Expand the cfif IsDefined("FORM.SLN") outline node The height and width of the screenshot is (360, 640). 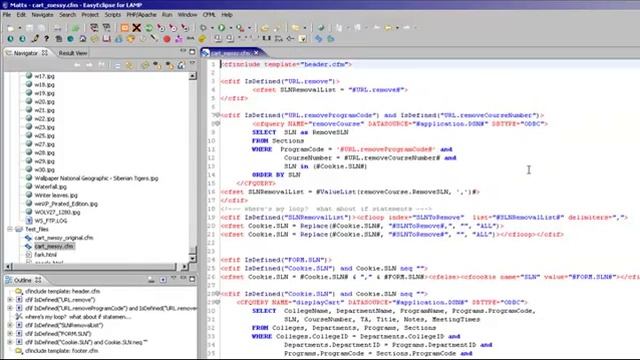(10, 334)
